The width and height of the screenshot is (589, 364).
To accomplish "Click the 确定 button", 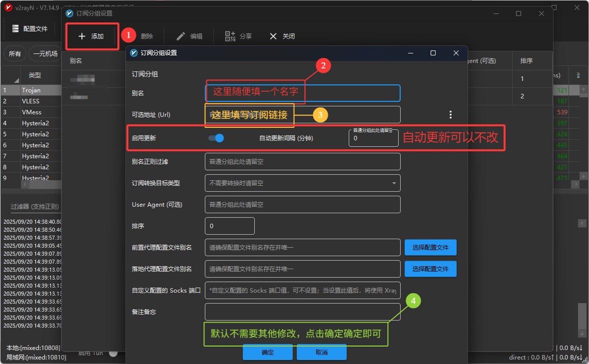I will (268, 353).
